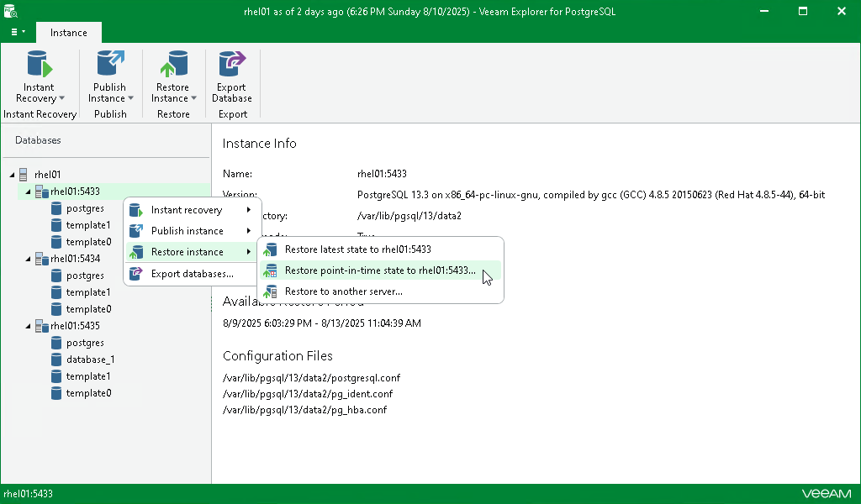Image resolution: width=861 pixels, height=504 pixels.
Task: Open the hamburger menu dropdown
Action: coord(16,31)
